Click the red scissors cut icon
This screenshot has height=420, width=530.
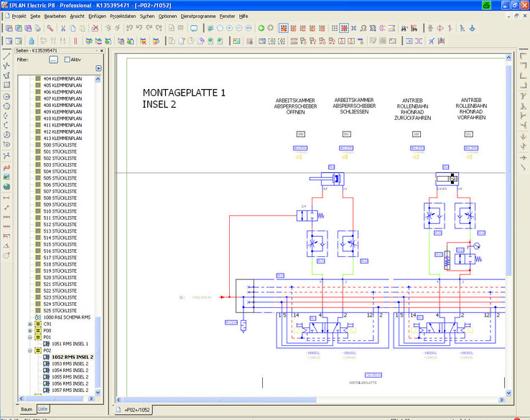pyautogui.click(x=63, y=28)
